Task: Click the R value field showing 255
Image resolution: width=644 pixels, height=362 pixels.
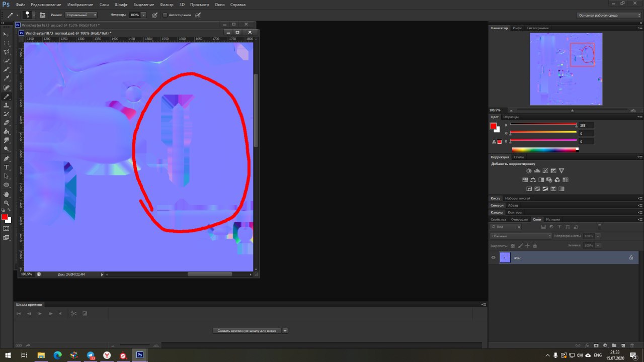Action: click(x=586, y=125)
